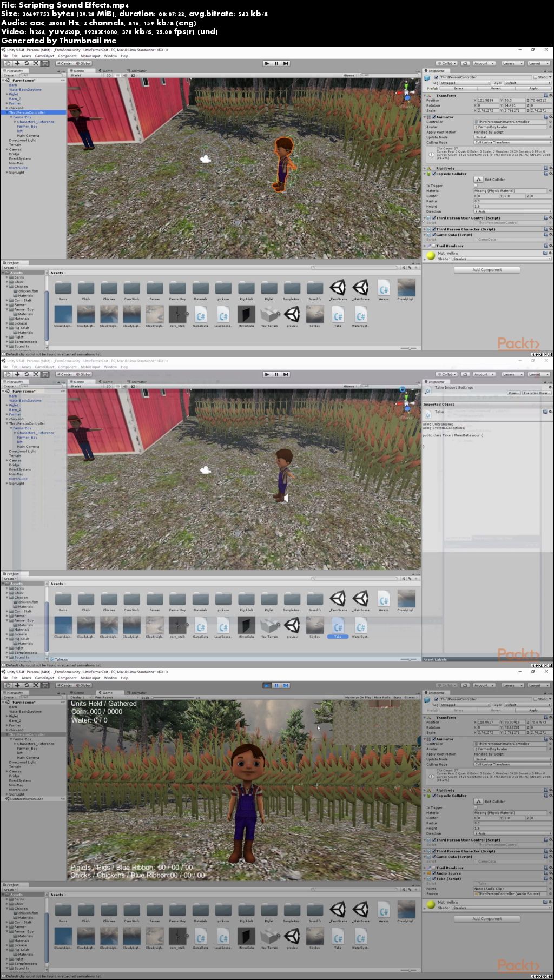Viewport: 554px width, 980px height.
Task: Toggle Trail Renderer checkbox in the top Inspector
Action: pyautogui.click(x=434, y=246)
